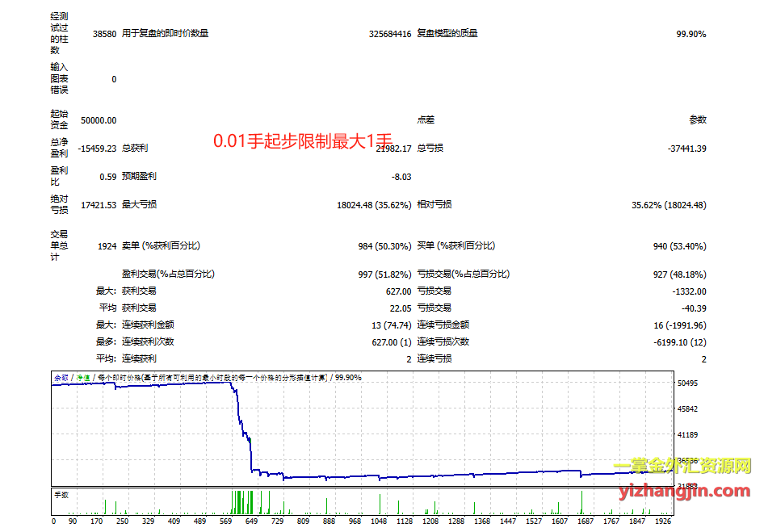
Task: Select the 总亏损 value -37441.39
Action: [687, 149]
